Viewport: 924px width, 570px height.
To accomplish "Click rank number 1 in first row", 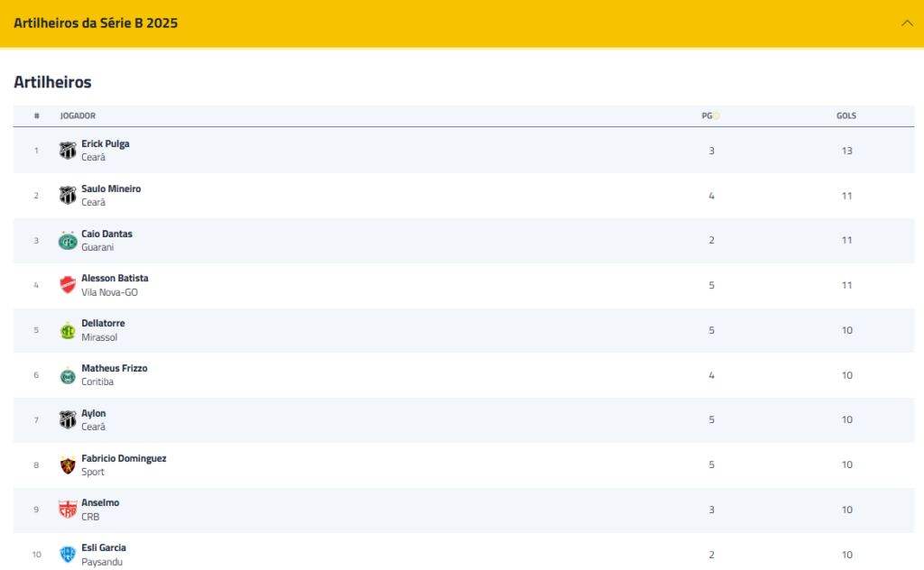I will 36,151.
